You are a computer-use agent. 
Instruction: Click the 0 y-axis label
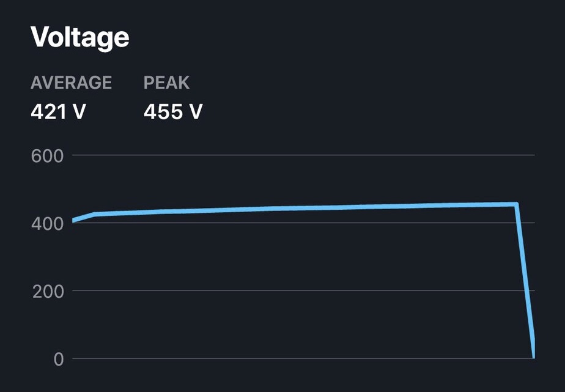(x=58, y=360)
